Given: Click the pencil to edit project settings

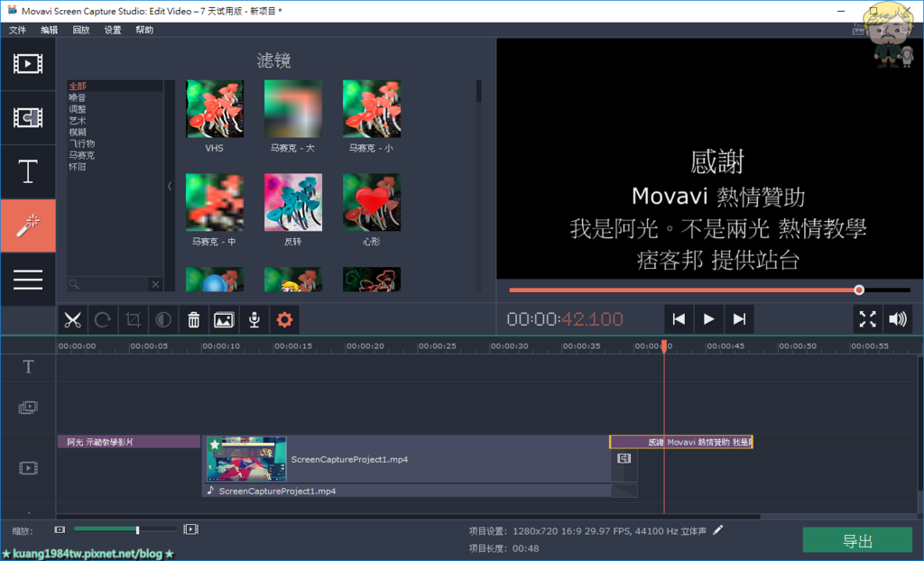Looking at the screenshot, I should pyautogui.click(x=717, y=530).
